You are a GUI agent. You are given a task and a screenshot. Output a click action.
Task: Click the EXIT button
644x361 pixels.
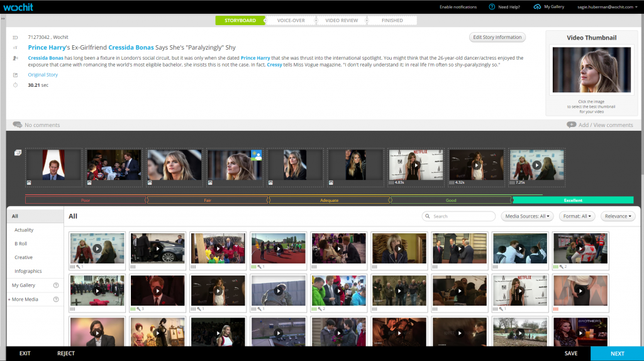pyautogui.click(x=25, y=353)
